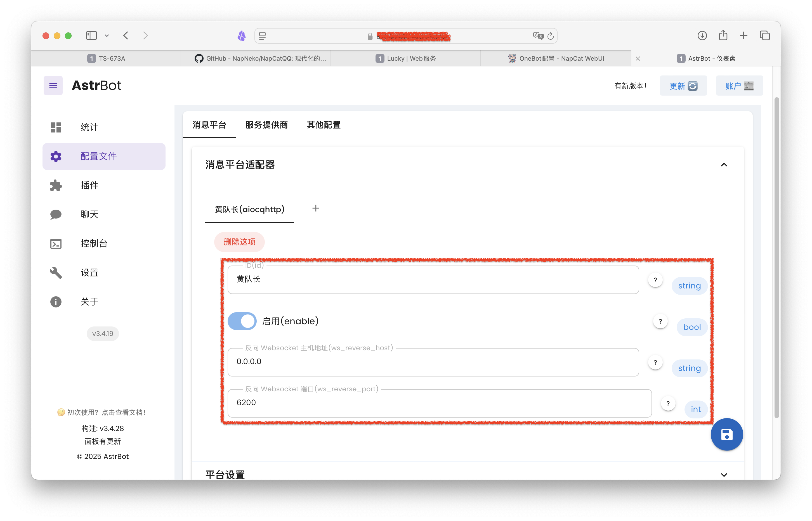Click the bool type chip
Viewport: 812px width, 521px height.
[x=692, y=327]
